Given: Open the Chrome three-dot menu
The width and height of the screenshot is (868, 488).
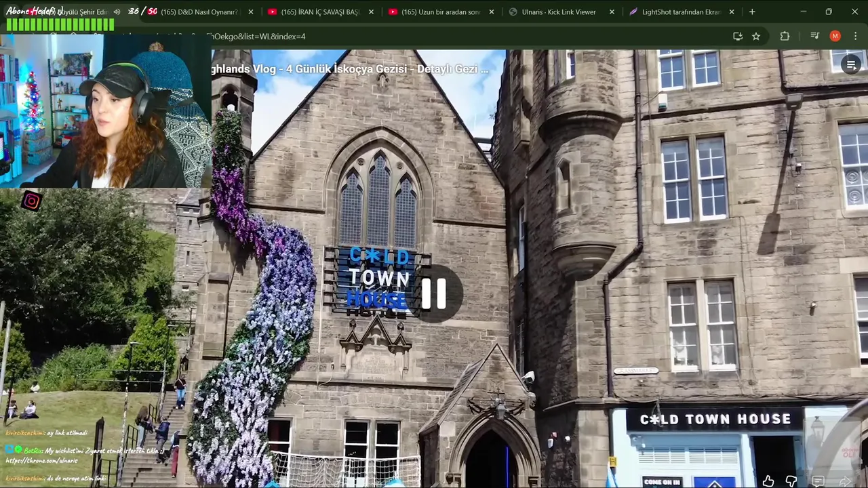Looking at the screenshot, I should [855, 36].
